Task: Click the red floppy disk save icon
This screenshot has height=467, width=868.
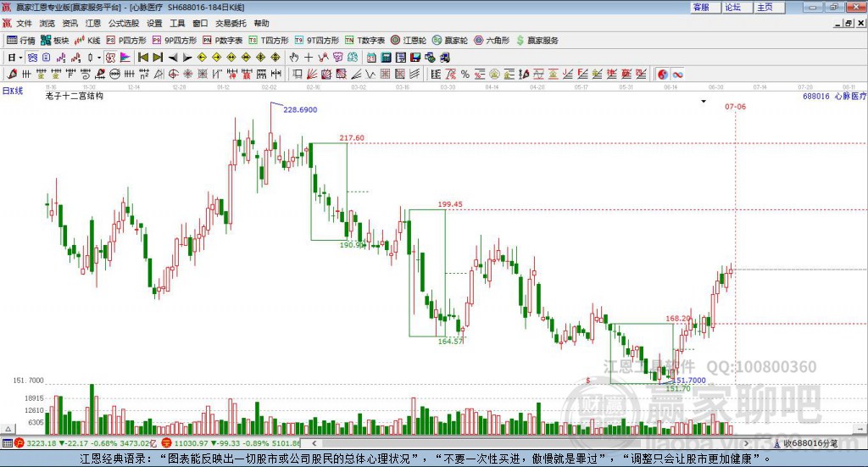Action: coord(415,58)
